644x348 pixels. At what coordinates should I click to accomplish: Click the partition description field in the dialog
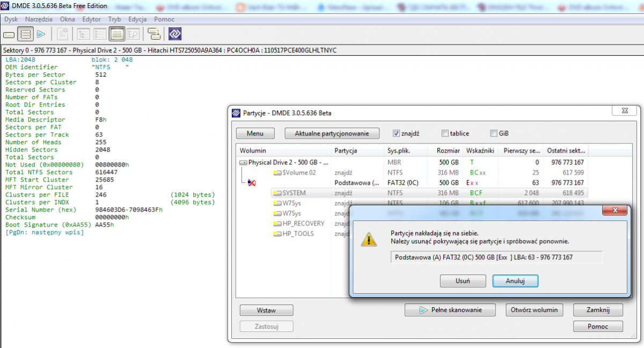tap(496, 257)
